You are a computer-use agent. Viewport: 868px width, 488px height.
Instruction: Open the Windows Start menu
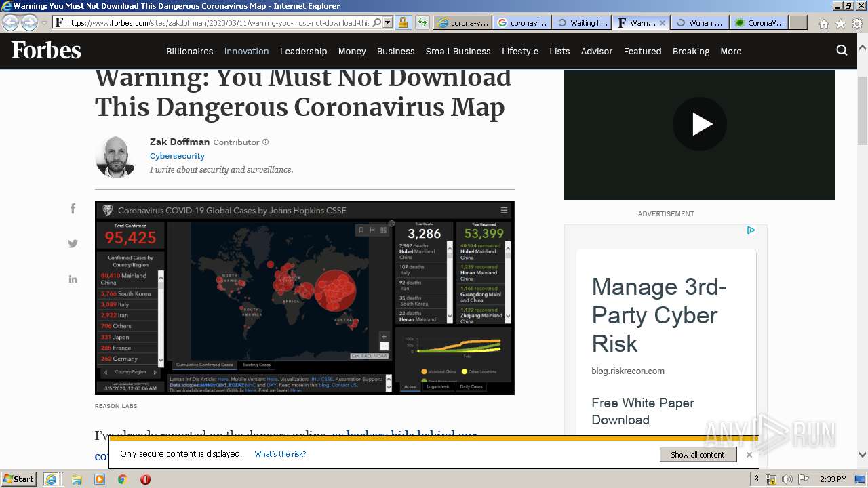(x=18, y=479)
